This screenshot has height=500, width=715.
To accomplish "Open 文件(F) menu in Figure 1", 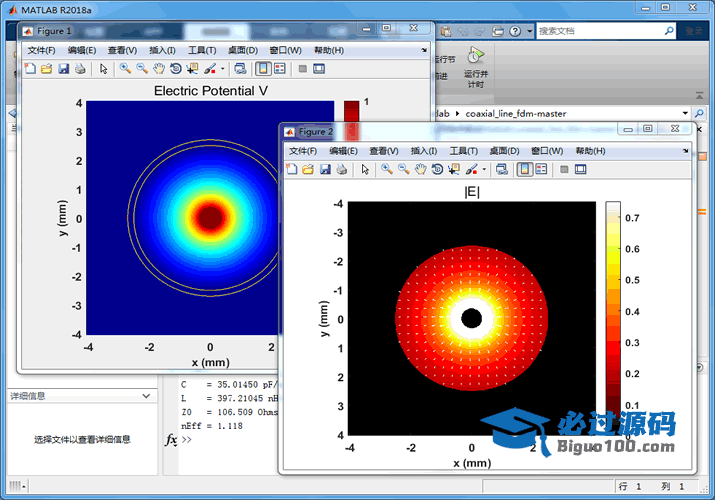I will point(41,50).
